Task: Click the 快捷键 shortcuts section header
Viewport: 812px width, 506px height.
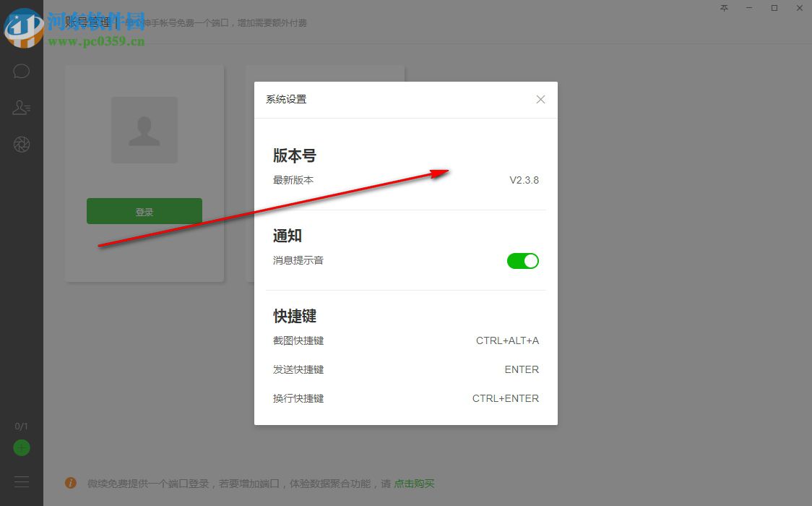Action: [x=294, y=316]
